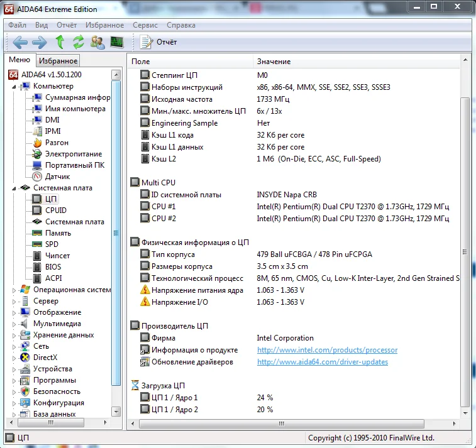Screen dimensions: 476x448
Task: Click the right pane vertical scrollbar
Action: [x=465, y=251]
